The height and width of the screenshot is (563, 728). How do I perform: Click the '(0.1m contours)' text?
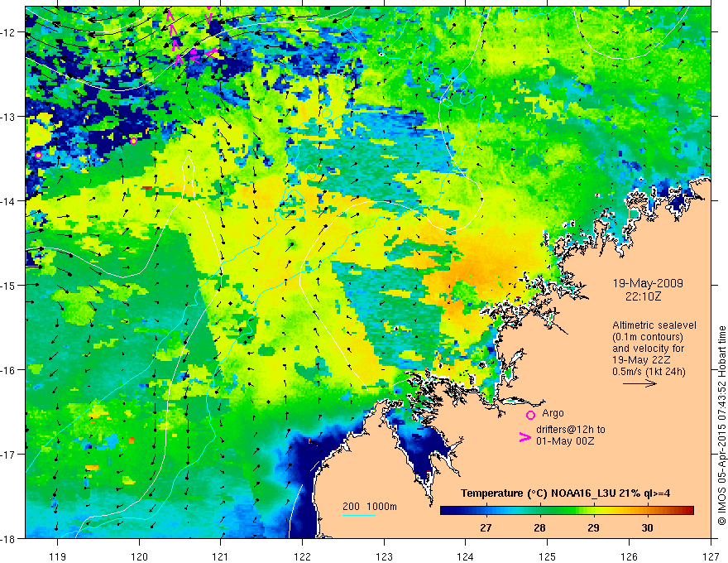[x=648, y=337]
